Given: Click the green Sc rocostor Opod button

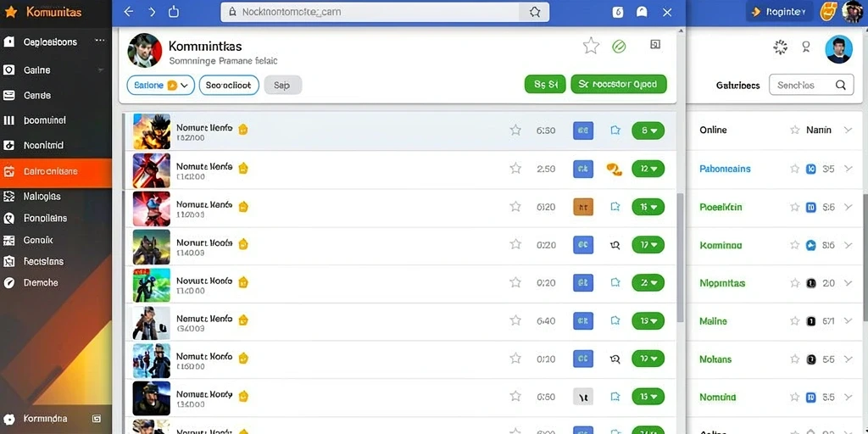Looking at the screenshot, I should pos(619,84).
